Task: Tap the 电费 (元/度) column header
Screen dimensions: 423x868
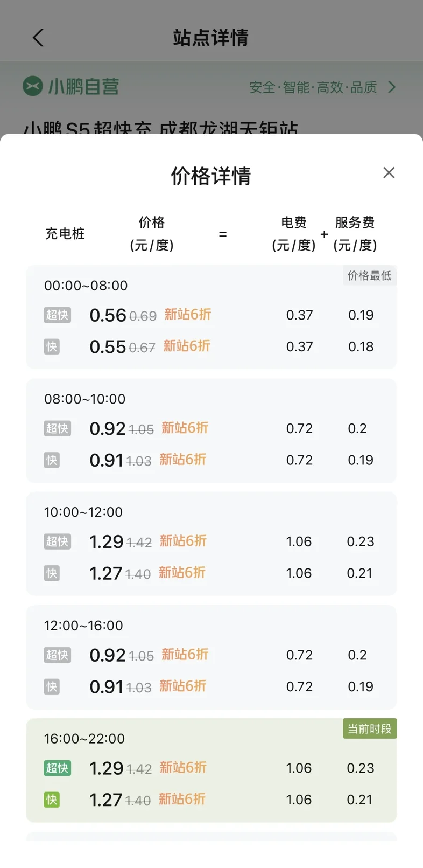Action: 294,234
